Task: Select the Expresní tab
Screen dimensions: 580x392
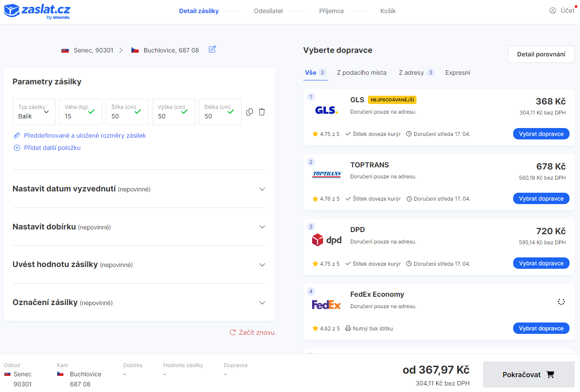Action: 458,73
